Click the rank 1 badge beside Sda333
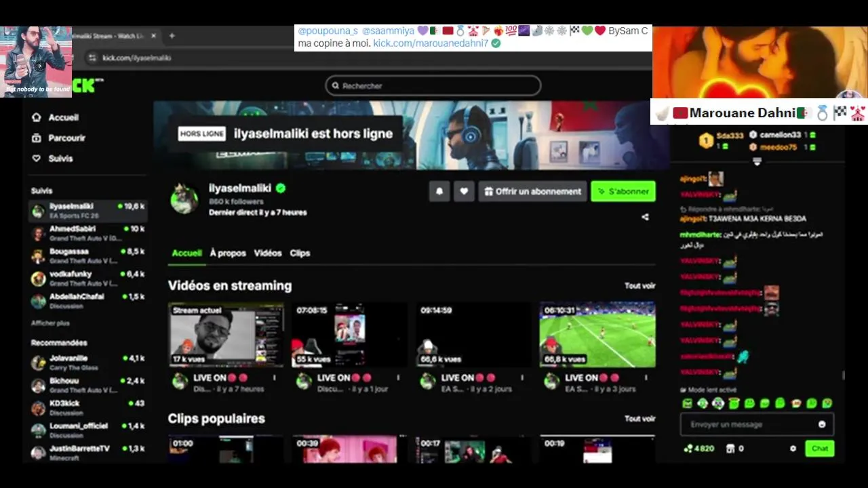Screen dimensions: 868x488 706,140
